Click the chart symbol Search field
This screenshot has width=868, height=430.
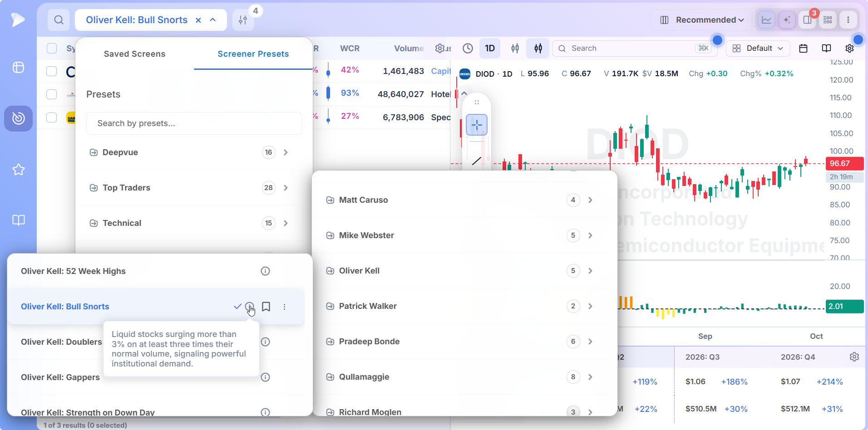point(635,49)
